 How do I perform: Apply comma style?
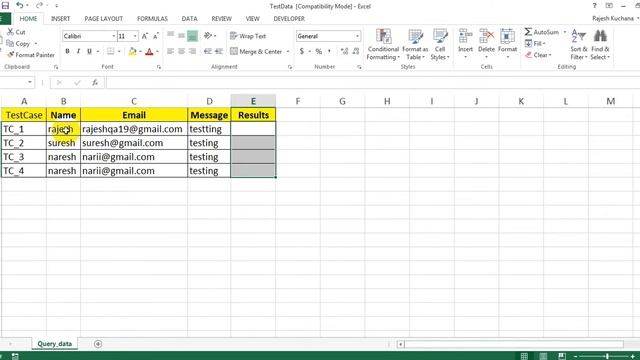click(329, 51)
